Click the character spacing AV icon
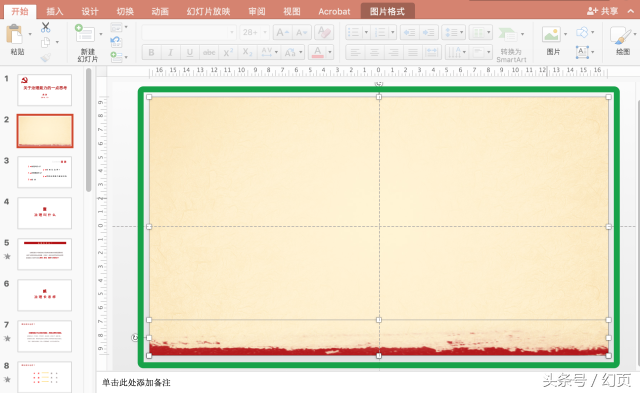Screen dimensions: 640x393 coord(267,52)
